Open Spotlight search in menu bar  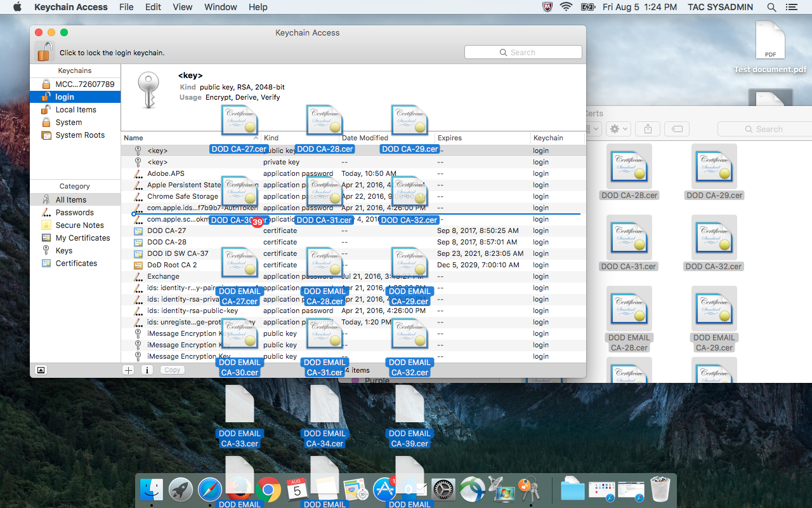[772, 7]
